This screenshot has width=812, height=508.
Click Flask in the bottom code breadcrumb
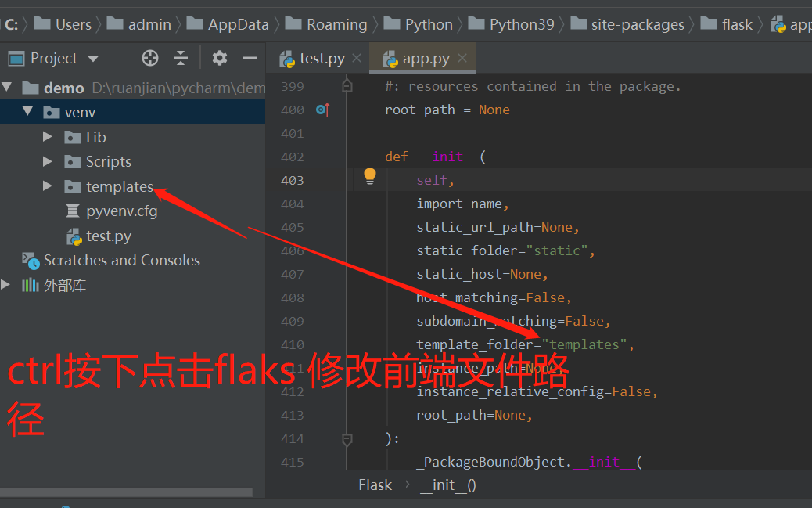[375, 485]
